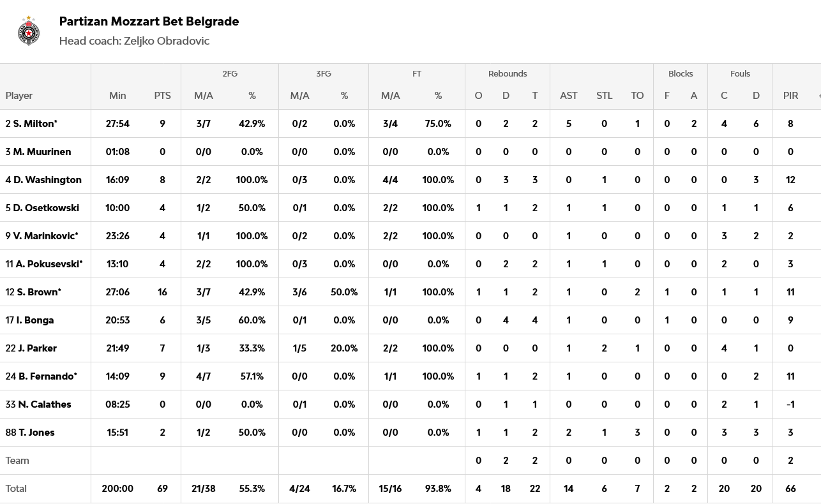This screenshot has height=504, width=821.
Task: Sort by the Min column header
Action: tap(117, 96)
